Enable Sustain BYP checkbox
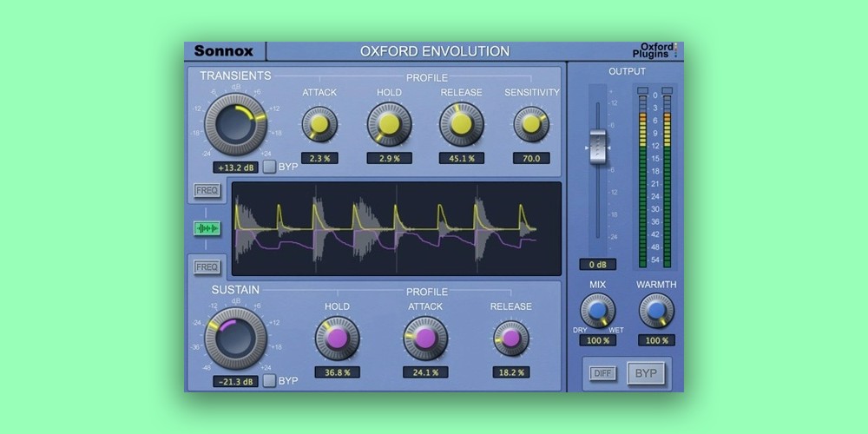Image resolution: width=868 pixels, height=434 pixels. pos(269,381)
